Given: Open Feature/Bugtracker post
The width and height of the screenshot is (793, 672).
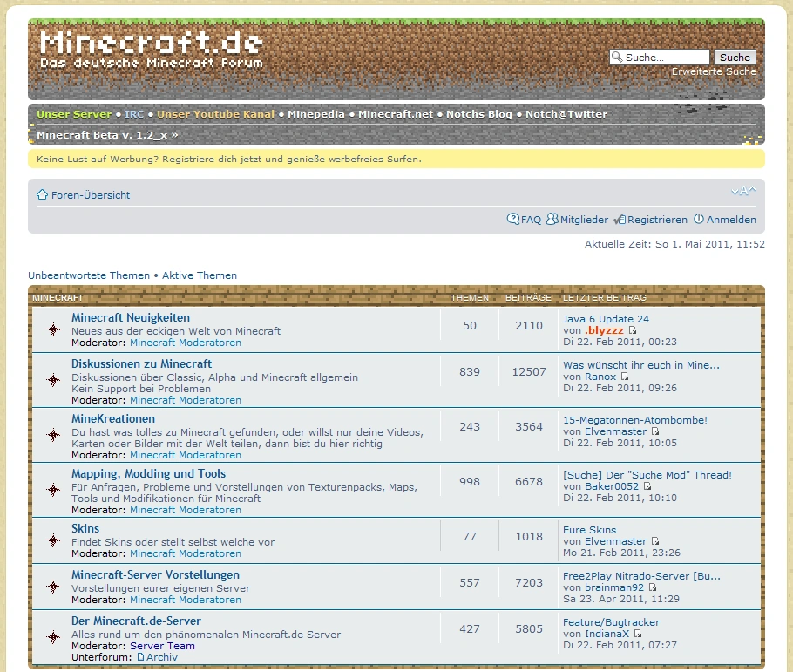Looking at the screenshot, I should [x=612, y=622].
